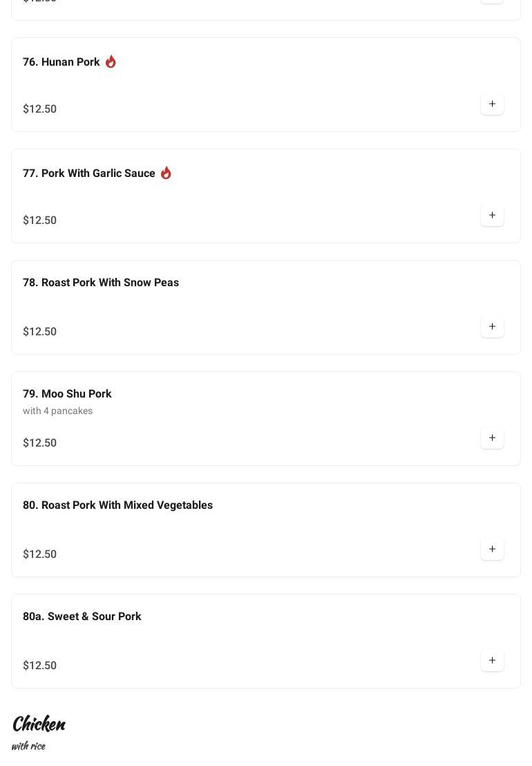The height and width of the screenshot is (766, 532).
Task: Select the 78. Roast Pork With Snow Peas title
Action: (x=100, y=283)
